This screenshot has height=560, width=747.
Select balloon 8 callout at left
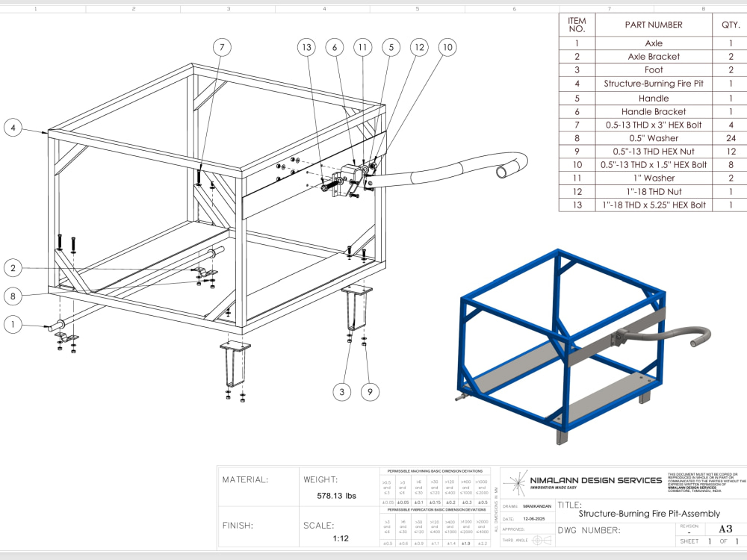[13, 296]
